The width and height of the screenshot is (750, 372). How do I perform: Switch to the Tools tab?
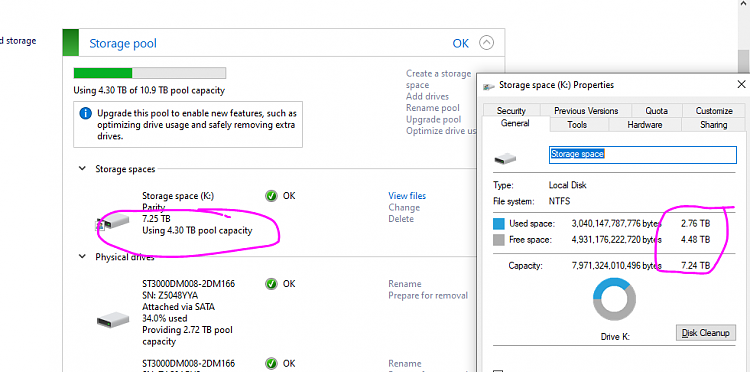click(x=577, y=124)
